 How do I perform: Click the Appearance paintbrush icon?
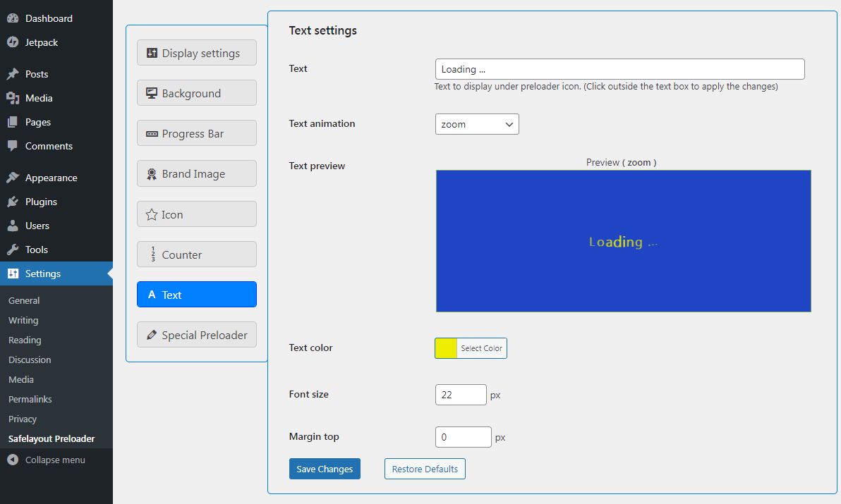[x=13, y=178]
